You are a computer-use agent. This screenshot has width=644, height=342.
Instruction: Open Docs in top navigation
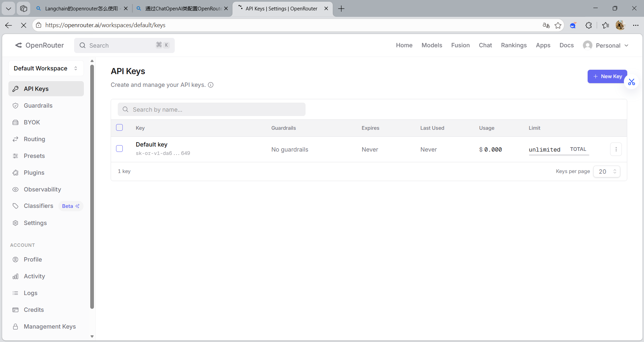point(567,45)
